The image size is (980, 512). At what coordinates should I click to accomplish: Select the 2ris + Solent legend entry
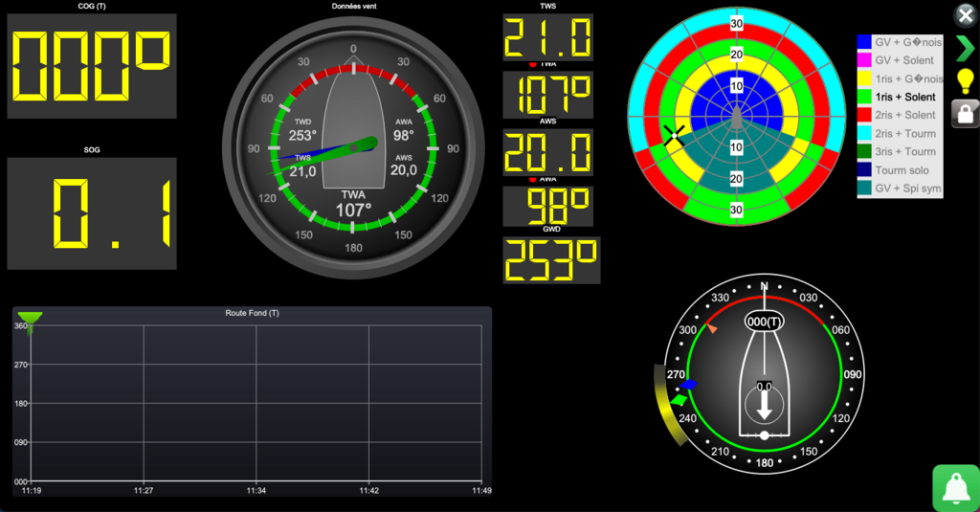point(900,115)
